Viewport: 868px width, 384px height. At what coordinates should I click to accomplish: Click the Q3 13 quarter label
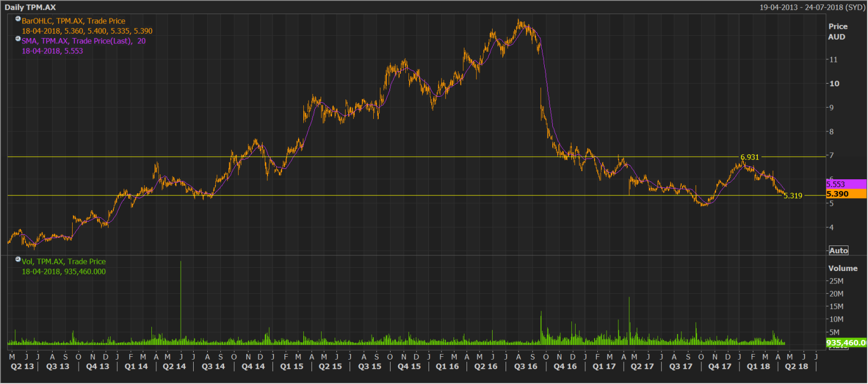(58, 367)
